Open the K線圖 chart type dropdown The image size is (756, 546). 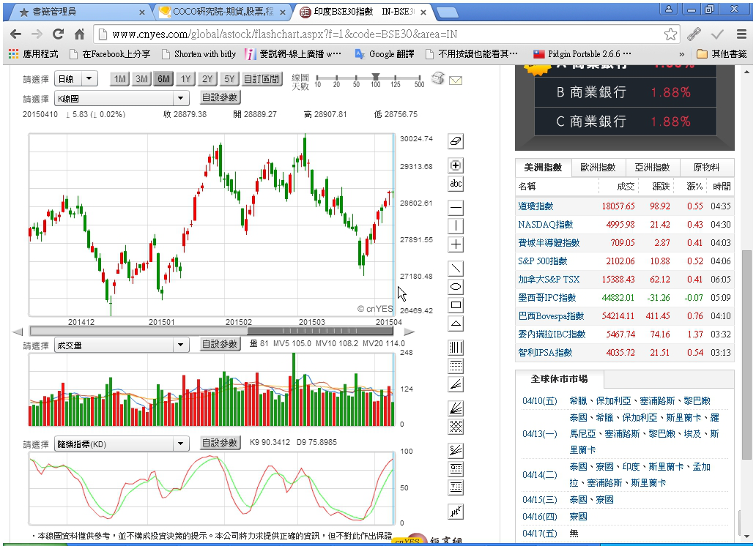pyautogui.click(x=121, y=98)
